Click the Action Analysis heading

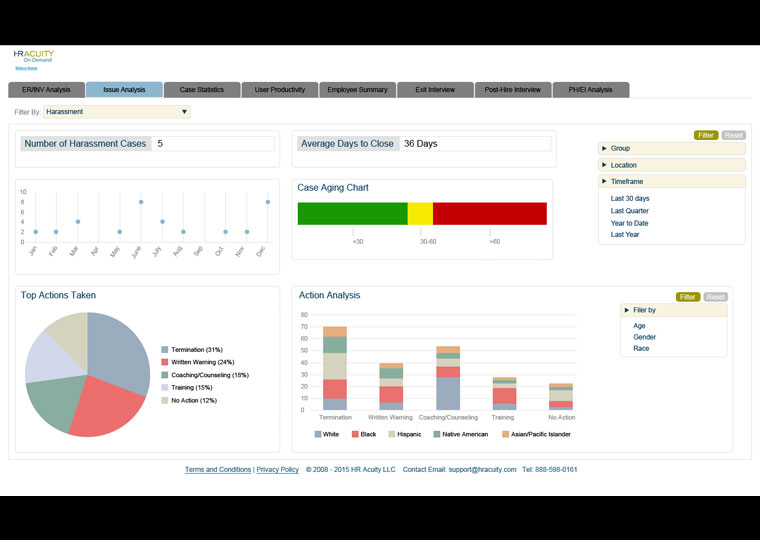click(330, 296)
